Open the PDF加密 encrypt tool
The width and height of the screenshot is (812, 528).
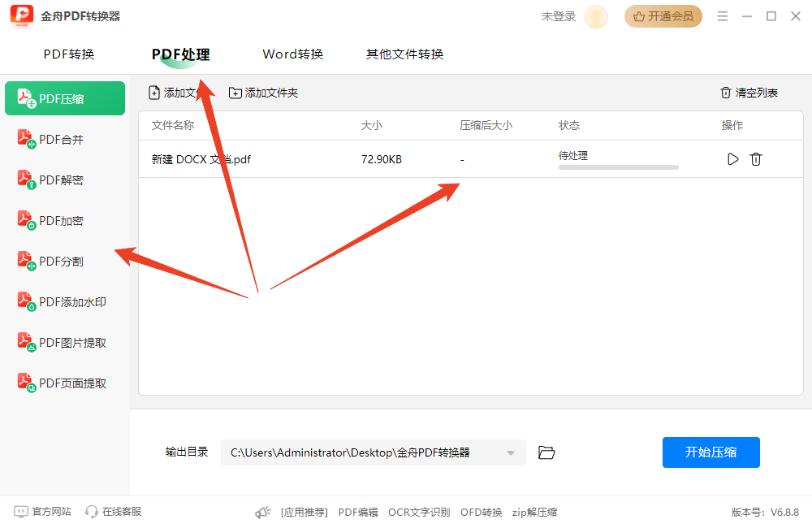(62, 221)
